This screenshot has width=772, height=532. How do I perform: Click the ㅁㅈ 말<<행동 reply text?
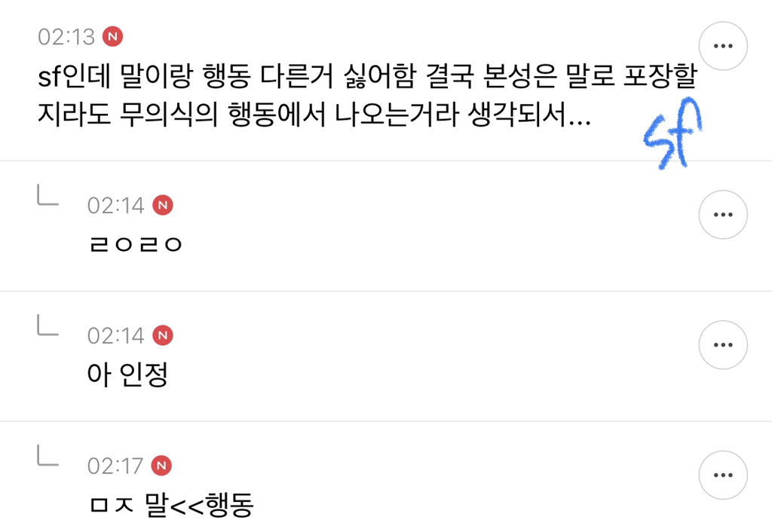[170, 506]
